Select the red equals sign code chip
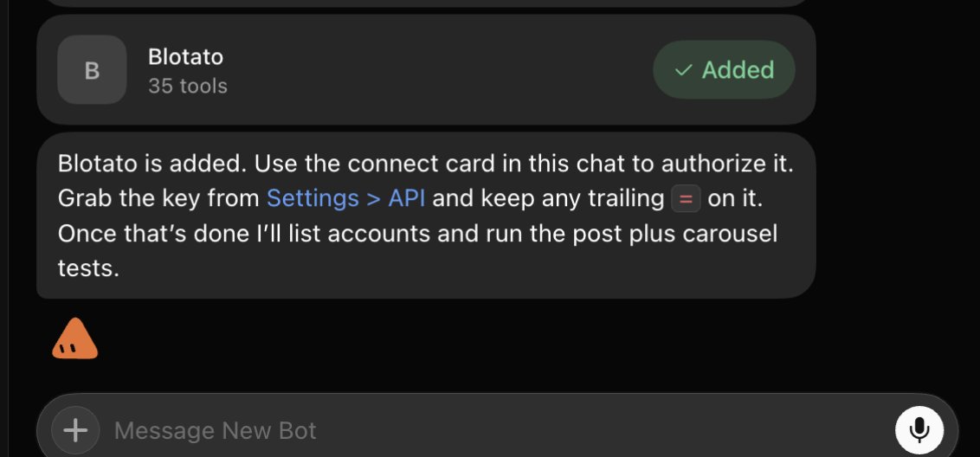Viewport: 980px width, 457px height. tap(686, 199)
